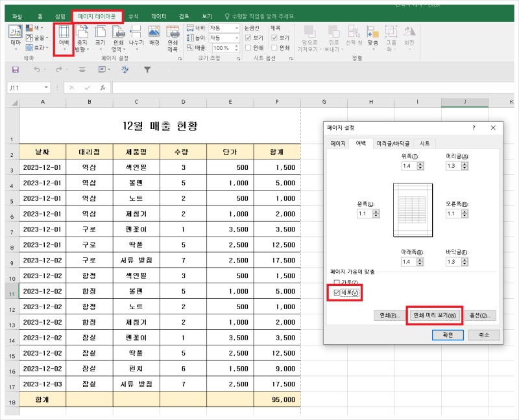Image resolution: width=519 pixels, height=420 pixels.
Task: Toggle 눈금선 인쇄 checkbox
Action: point(248,47)
